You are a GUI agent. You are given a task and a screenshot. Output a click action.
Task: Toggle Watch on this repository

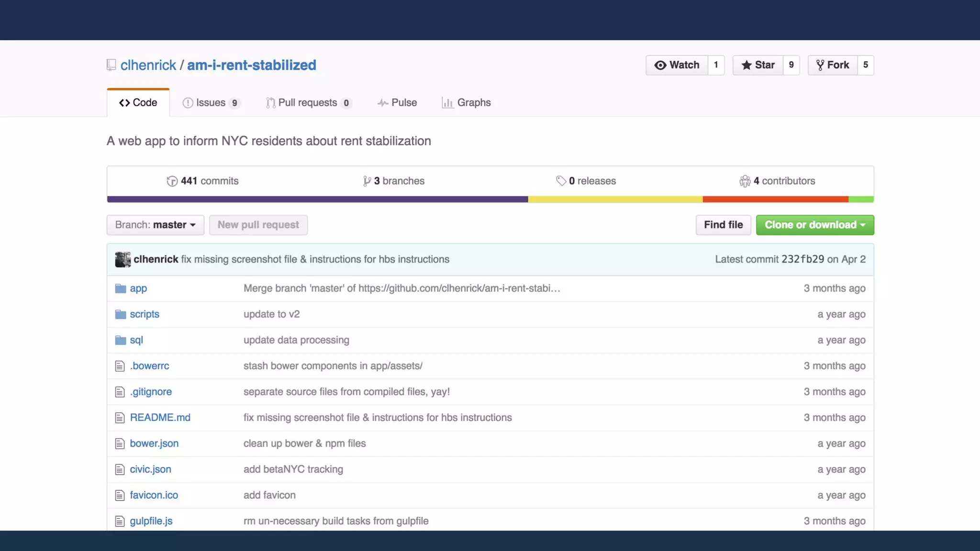677,65
